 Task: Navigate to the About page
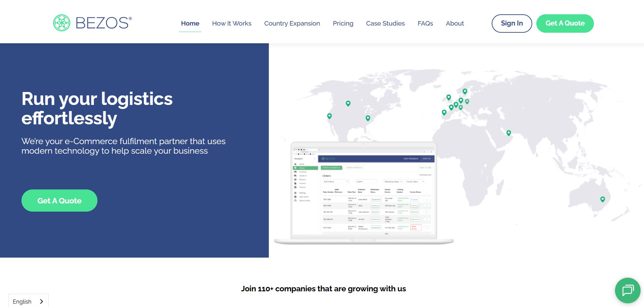(455, 24)
